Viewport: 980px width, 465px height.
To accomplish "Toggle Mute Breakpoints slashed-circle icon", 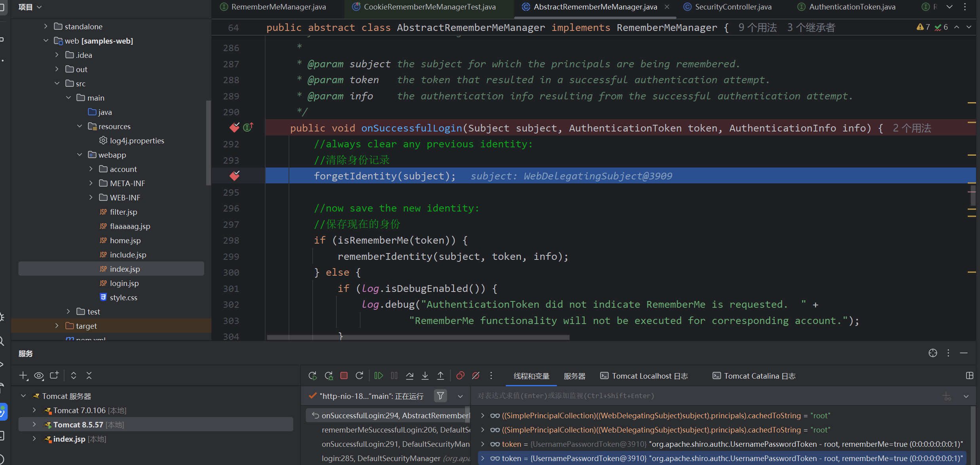I will click(x=476, y=375).
